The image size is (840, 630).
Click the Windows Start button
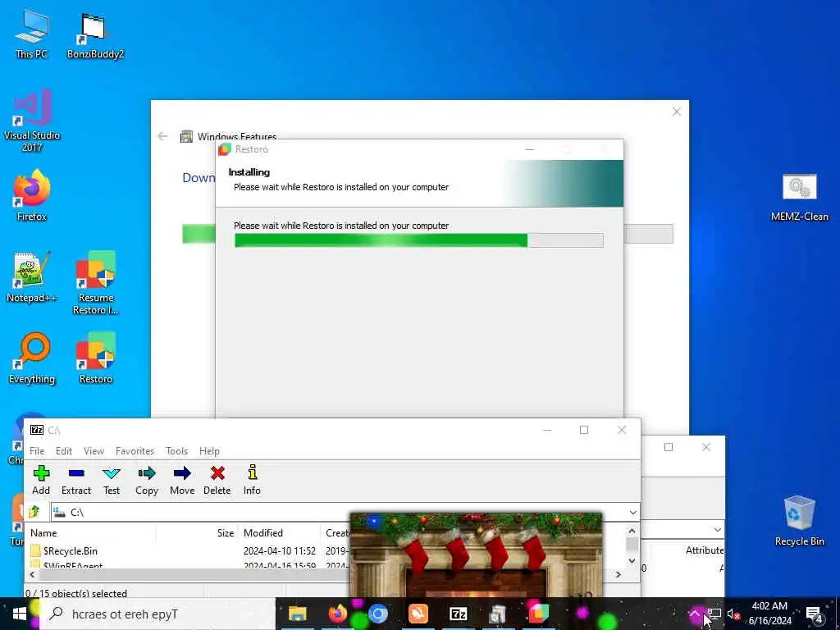20,614
